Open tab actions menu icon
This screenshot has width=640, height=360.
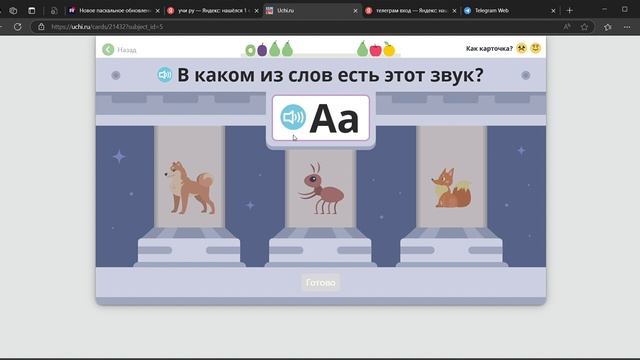31,11
